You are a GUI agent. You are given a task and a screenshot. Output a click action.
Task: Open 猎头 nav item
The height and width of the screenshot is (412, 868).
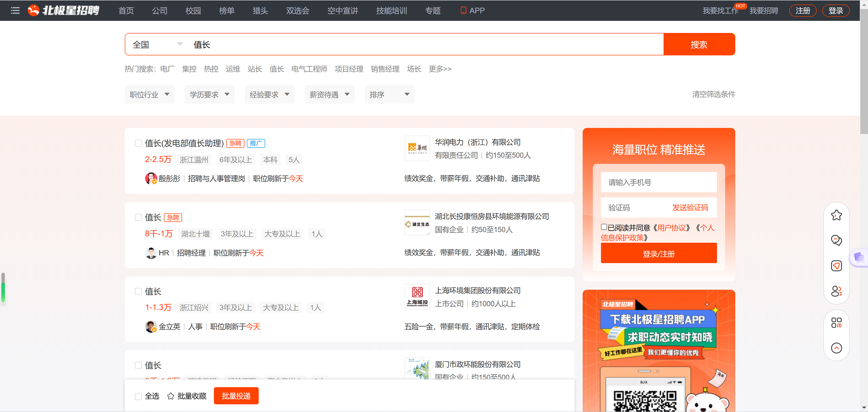tap(260, 10)
